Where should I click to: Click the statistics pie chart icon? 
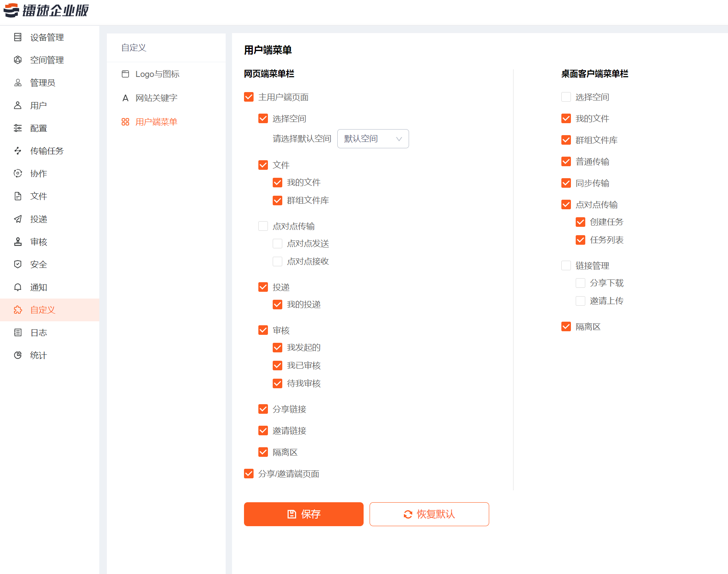[18, 355]
